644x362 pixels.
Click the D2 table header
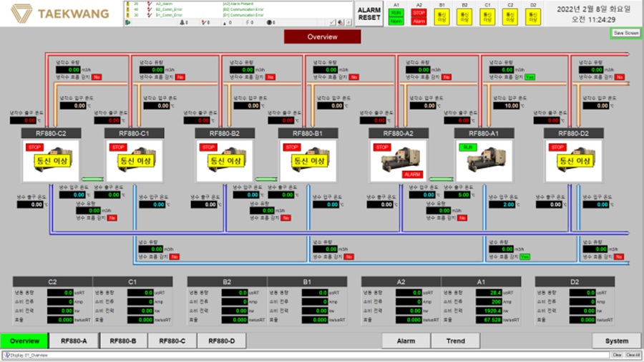click(x=575, y=282)
